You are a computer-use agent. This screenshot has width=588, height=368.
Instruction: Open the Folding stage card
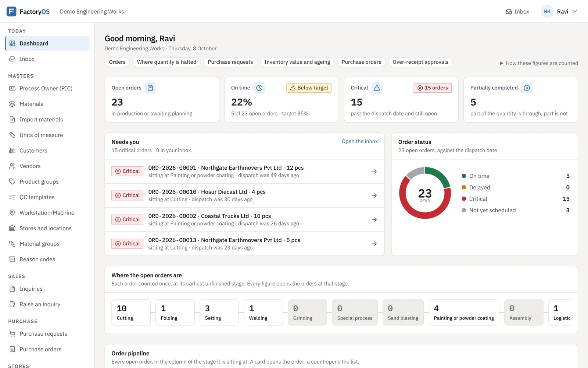[175, 312]
